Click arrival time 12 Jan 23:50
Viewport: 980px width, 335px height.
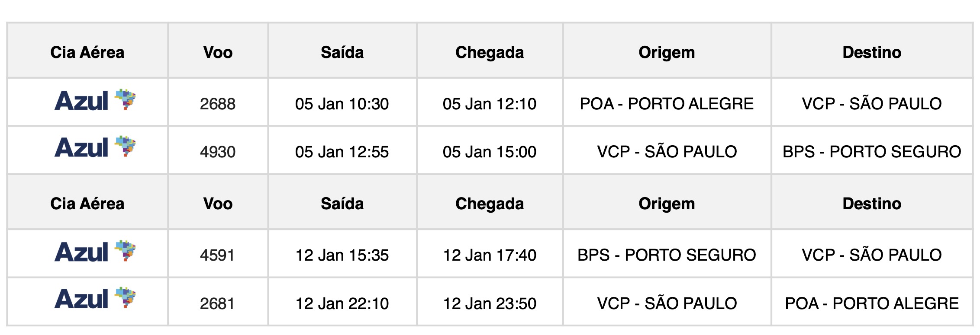coord(490,303)
